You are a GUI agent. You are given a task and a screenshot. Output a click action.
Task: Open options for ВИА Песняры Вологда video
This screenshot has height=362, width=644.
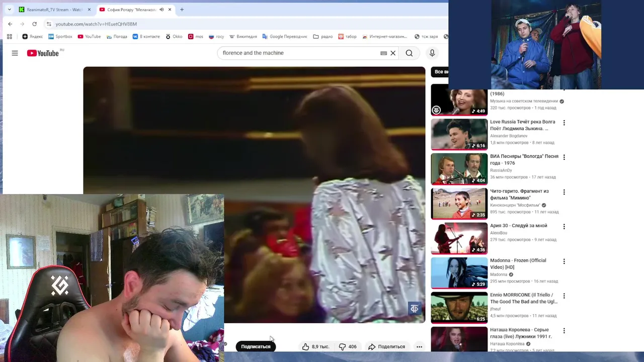tap(564, 157)
